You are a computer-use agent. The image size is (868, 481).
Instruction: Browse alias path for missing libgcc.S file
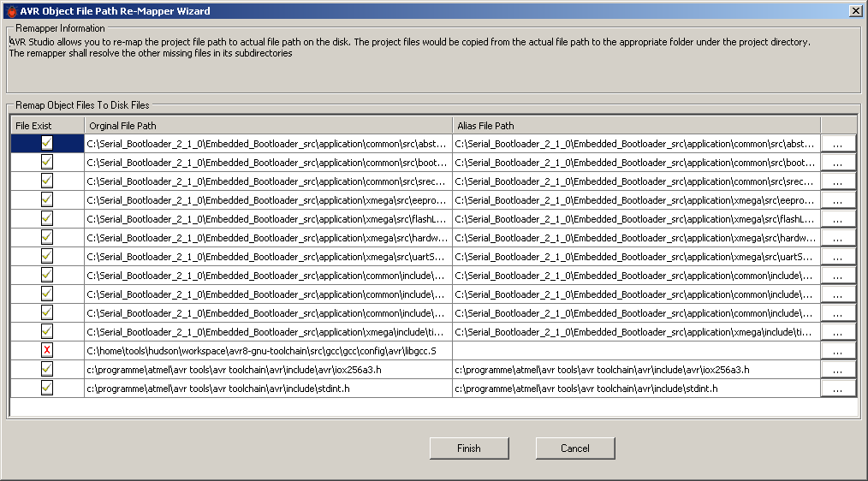click(837, 351)
